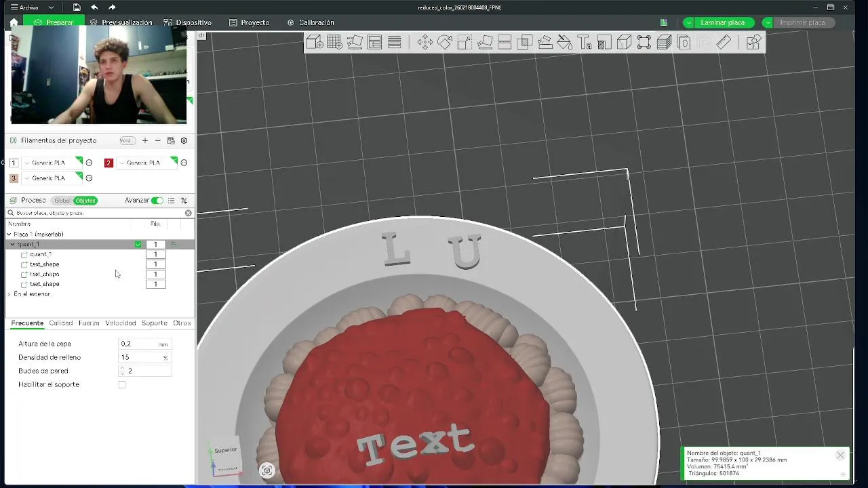The width and height of the screenshot is (868, 488).
Task: Switch process mode to Global
Action: [62, 201]
